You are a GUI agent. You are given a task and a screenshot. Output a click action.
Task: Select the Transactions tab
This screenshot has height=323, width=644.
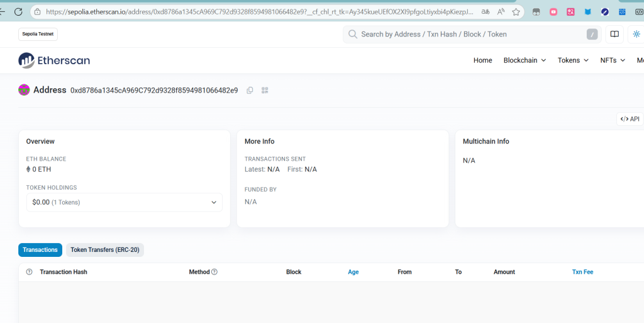(x=40, y=250)
